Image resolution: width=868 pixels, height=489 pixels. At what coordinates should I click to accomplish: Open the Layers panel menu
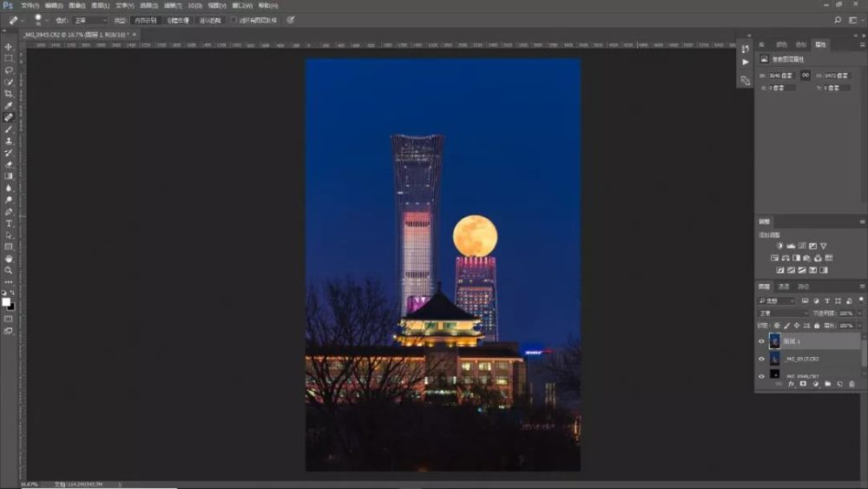click(x=862, y=287)
